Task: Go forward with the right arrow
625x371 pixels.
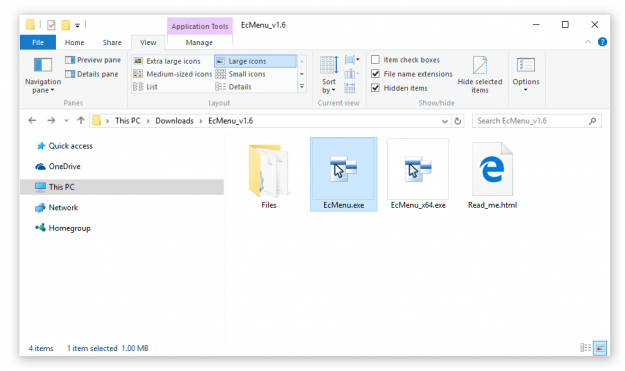Action: coord(51,120)
